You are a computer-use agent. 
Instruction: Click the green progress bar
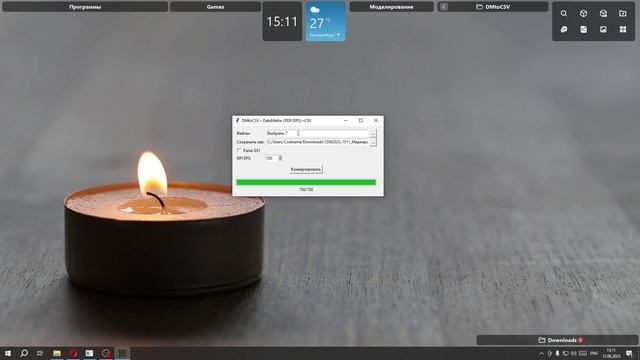(306, 182)
